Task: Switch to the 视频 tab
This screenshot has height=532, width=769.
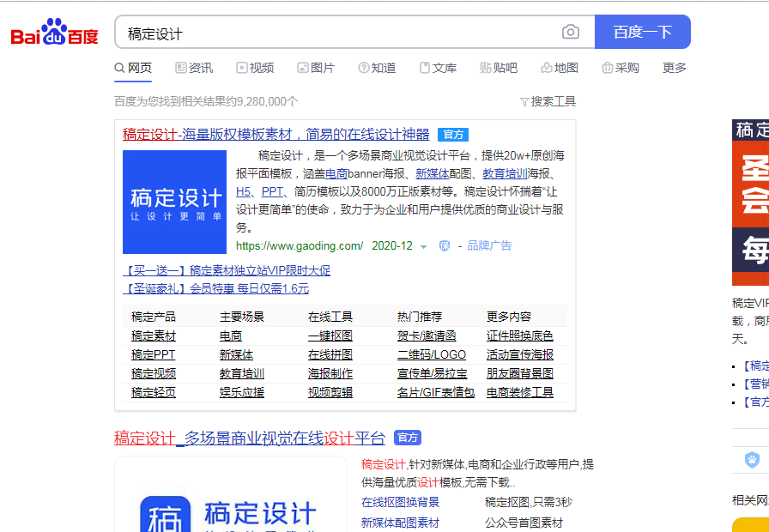Action: point(255,68)
